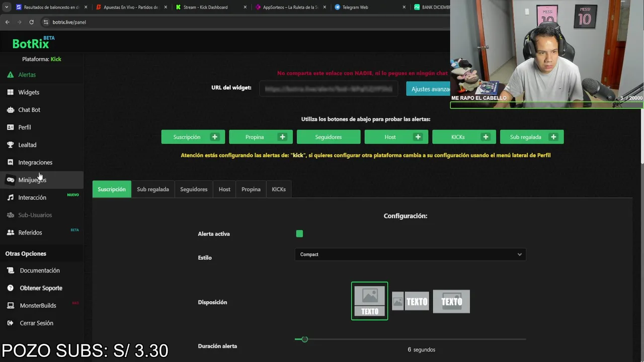Viewport: 644px width, 362px height.
Task: Open the Referidos sidebar section
Action: click(x=42, y=233)
